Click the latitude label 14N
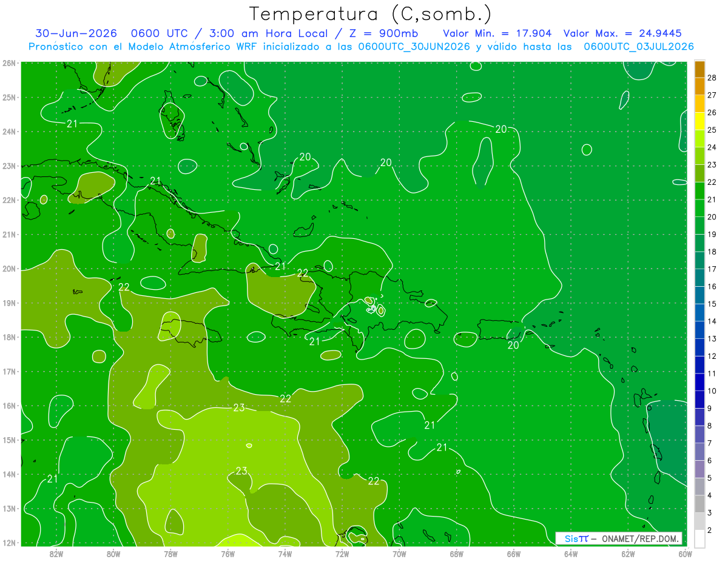 [8, 474]
